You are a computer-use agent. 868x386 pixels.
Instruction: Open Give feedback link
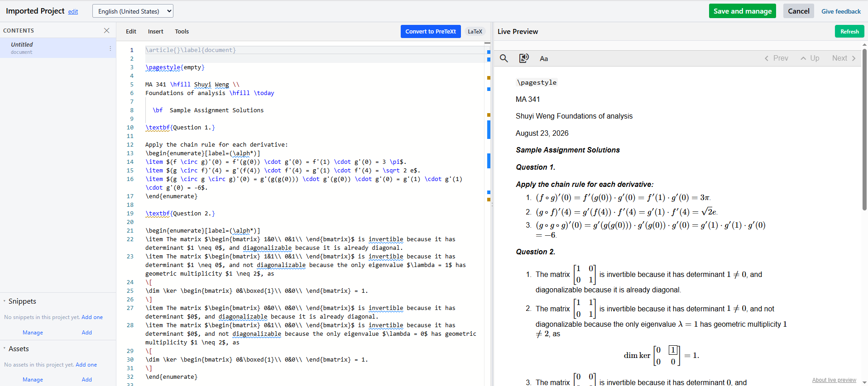tap(841, 11)
